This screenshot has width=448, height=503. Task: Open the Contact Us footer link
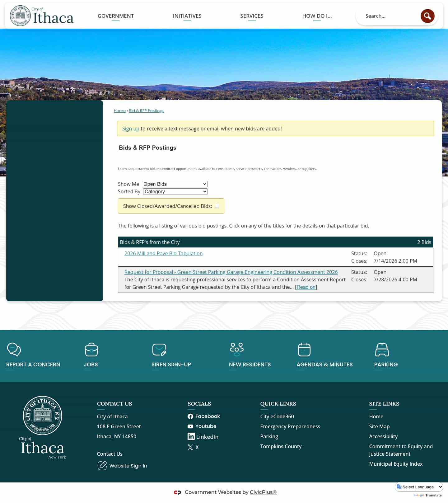110,454
